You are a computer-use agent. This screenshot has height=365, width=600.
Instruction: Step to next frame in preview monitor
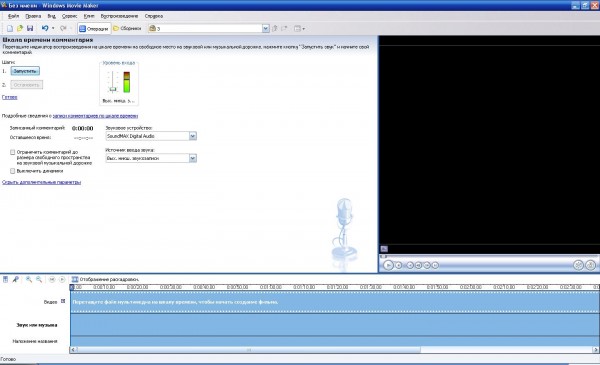(427, 265)
